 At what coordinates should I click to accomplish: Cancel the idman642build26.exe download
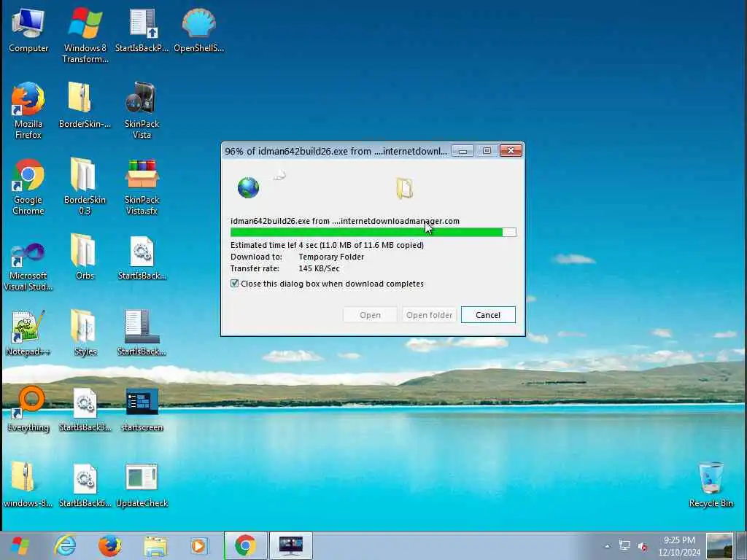point(488,315)
